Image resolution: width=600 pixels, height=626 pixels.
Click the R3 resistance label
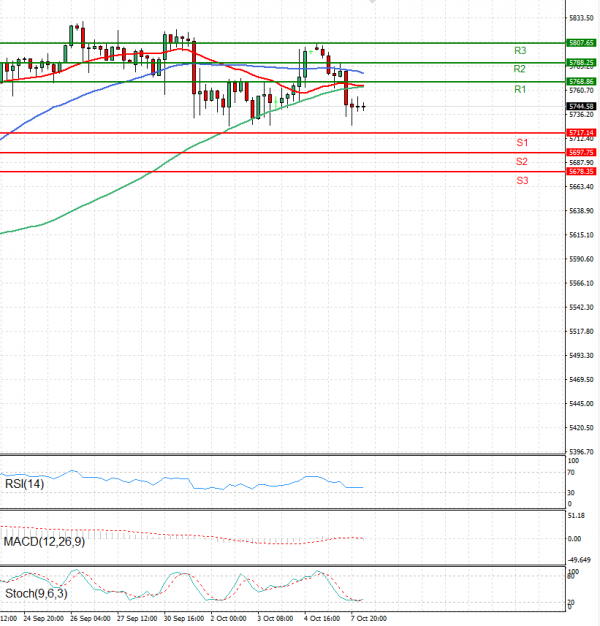[520, 51]
